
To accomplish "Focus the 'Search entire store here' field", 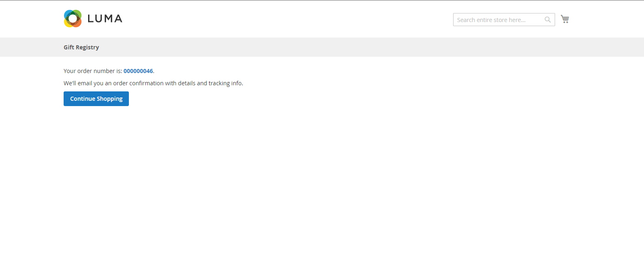I will point(498,20).
